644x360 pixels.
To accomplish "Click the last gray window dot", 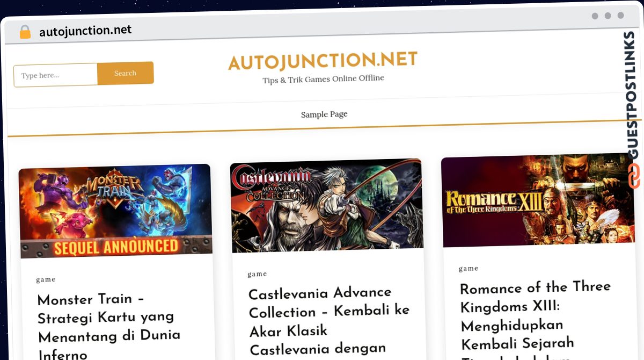I will [621, 16].
